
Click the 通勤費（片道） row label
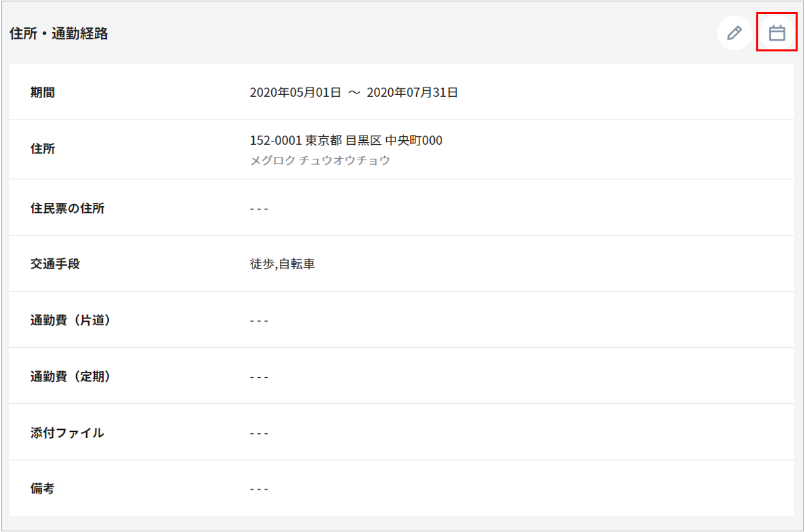[x=70, y=320]
